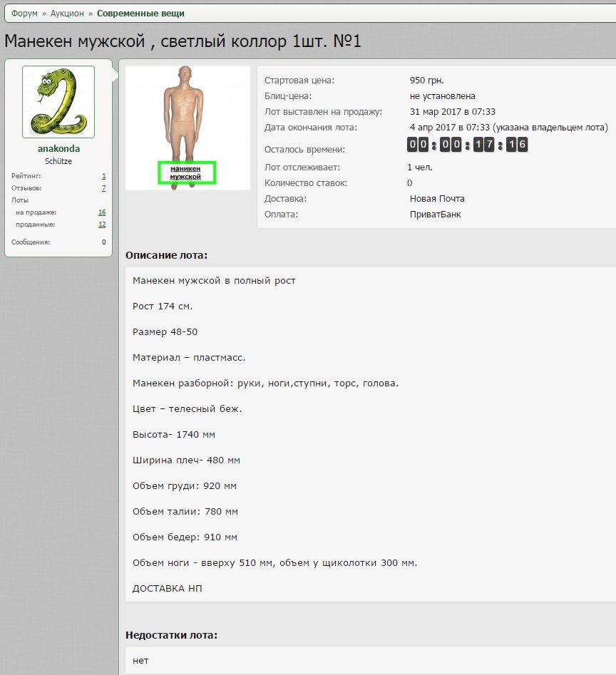The width and height of the screenshot is (616, 675).
Task: Click the Новая Почта delivery value
Action: click(x=437, y=199)
